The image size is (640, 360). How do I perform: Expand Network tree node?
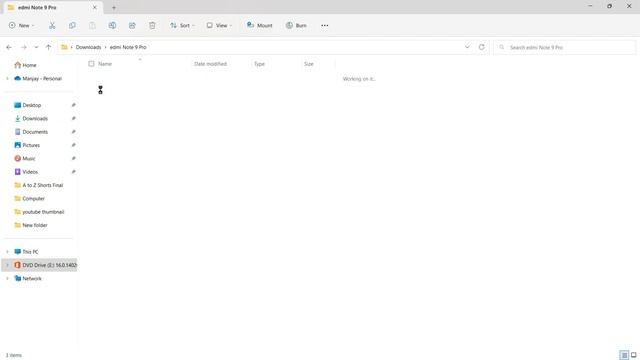pyautogui.click(x=7, y=278)
